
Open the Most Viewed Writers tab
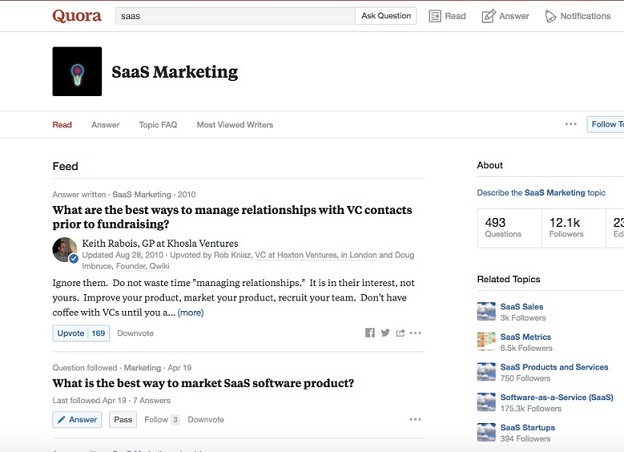pos(235,125)
